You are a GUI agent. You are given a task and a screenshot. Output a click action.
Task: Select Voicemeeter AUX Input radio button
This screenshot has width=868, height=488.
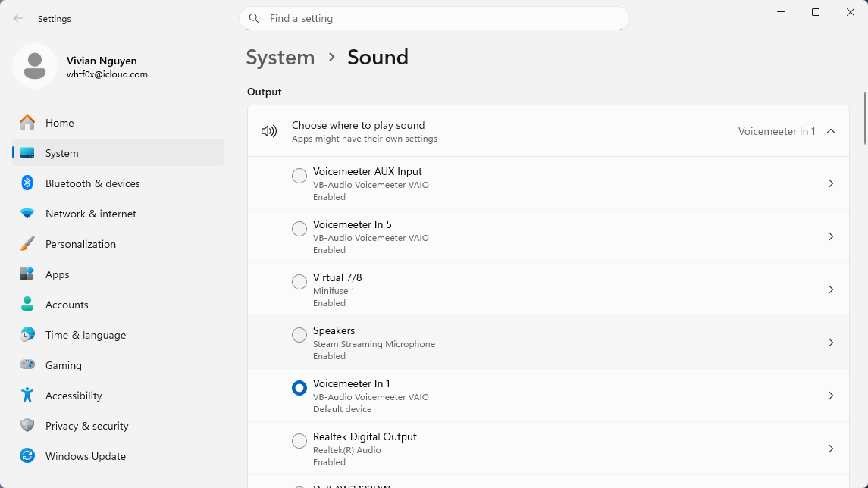pos(299,176)
